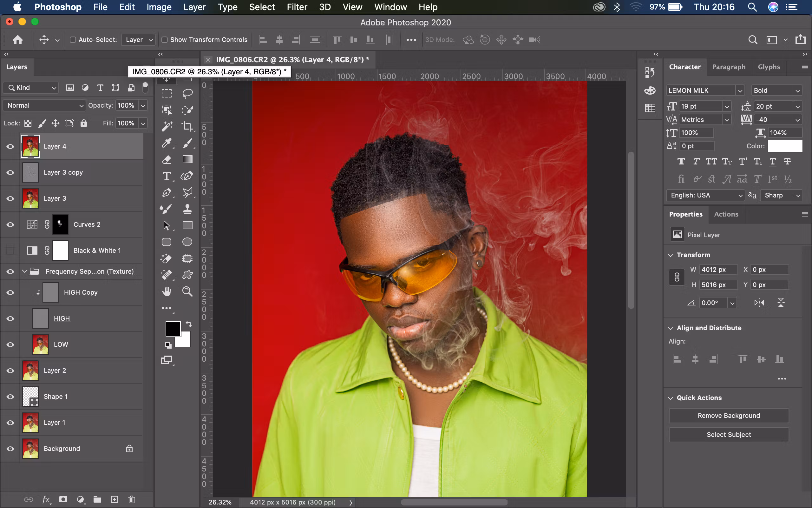Enable the Auto-Select checkbox
Image resolution: width=812 pixels, height=508 pixels.
click(72, 40)
